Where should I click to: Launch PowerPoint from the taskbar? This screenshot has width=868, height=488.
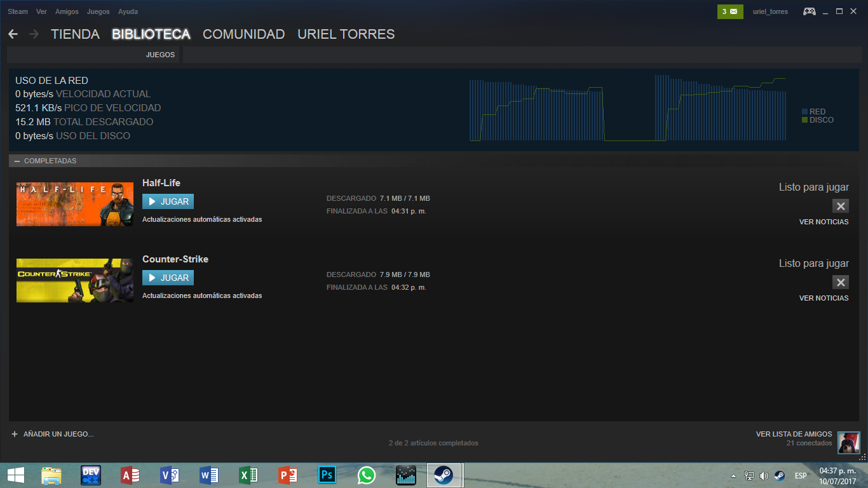coord(288,475)
